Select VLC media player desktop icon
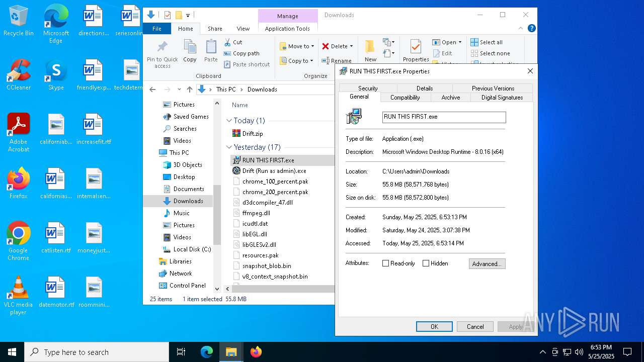The image size is (644, 362). 19,296
